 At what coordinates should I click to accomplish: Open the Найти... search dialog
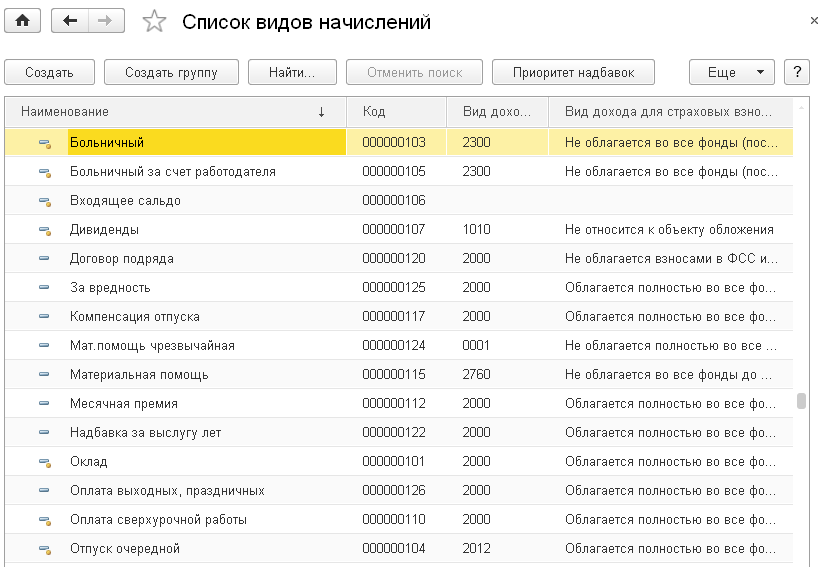[291, 72]
